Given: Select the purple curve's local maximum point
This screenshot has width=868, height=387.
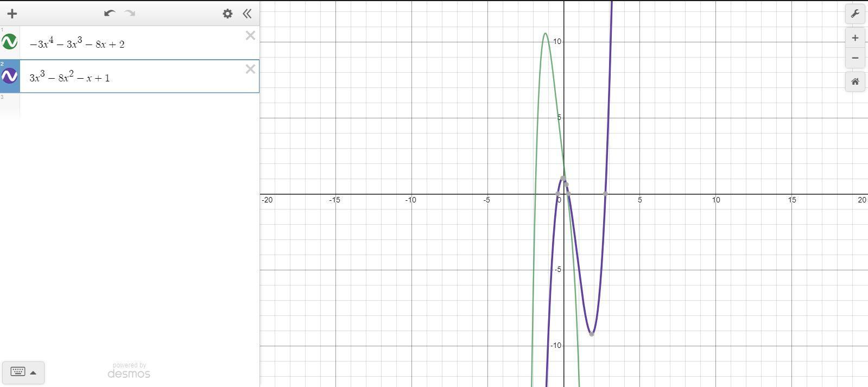Looking at the screenshot, I should (x=563, y=179).
